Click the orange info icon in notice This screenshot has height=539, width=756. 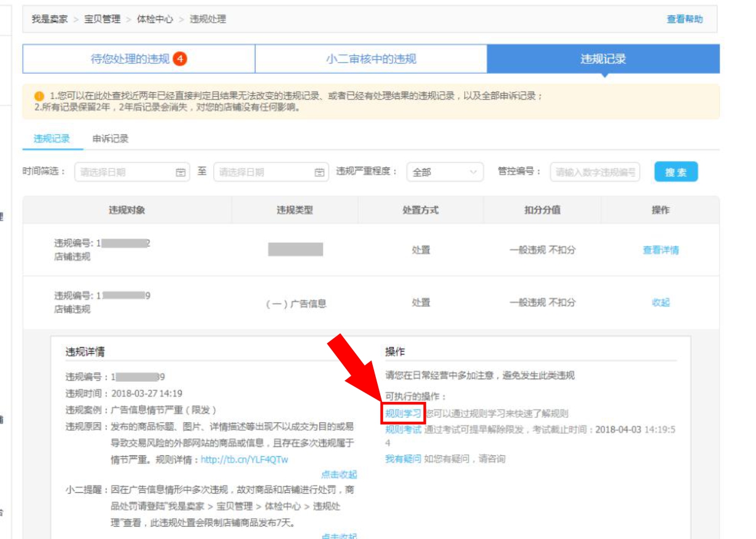click(39, 96)
